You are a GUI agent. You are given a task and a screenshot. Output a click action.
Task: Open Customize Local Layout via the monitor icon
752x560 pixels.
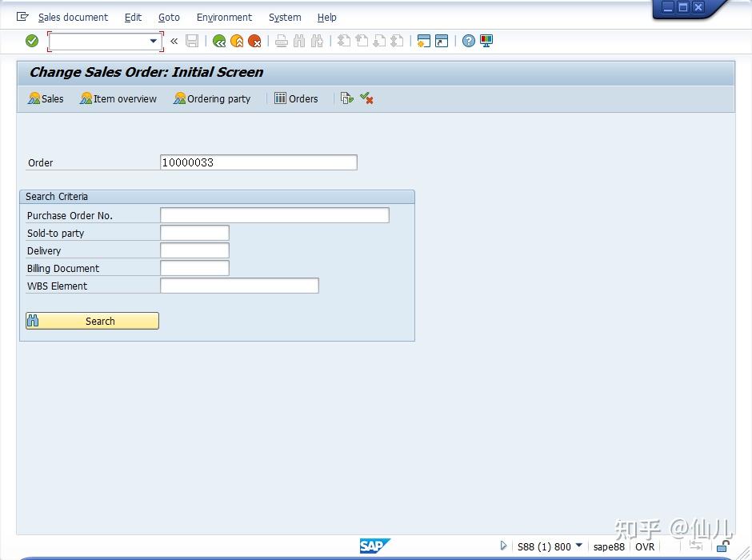486,41
